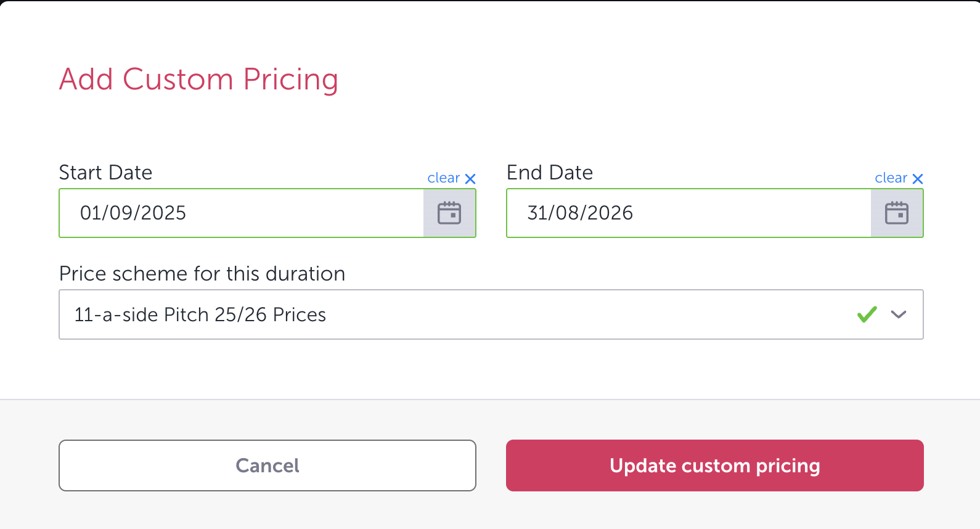Select the 31/08/2026 date text
980x529 pixels.
[580, 213]
